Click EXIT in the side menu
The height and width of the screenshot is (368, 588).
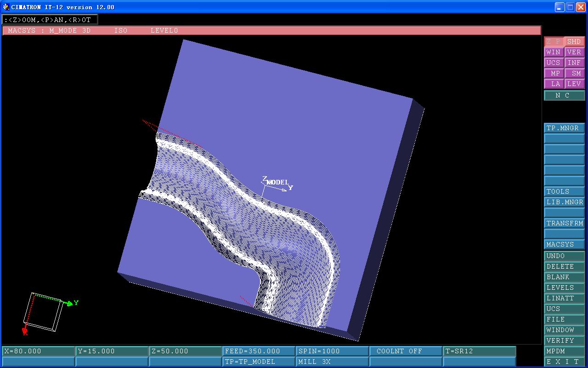pos(564,362)
